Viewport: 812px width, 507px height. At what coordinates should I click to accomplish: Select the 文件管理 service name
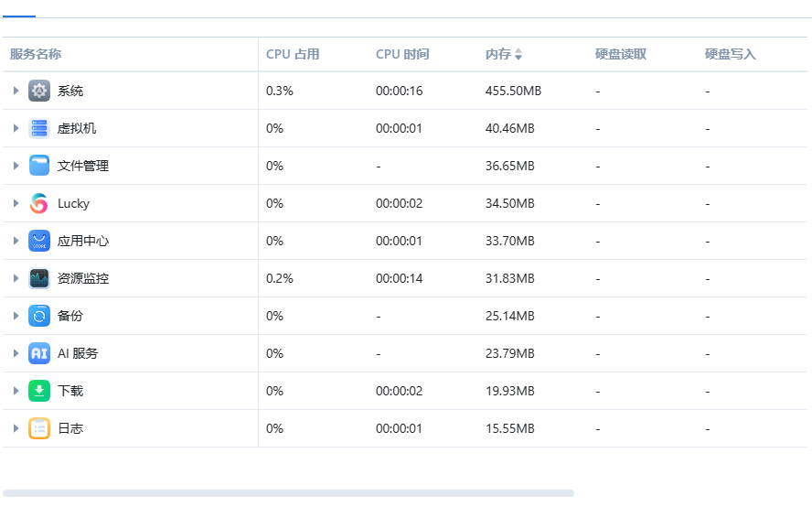pyautogui.click(x=83, y=166)
